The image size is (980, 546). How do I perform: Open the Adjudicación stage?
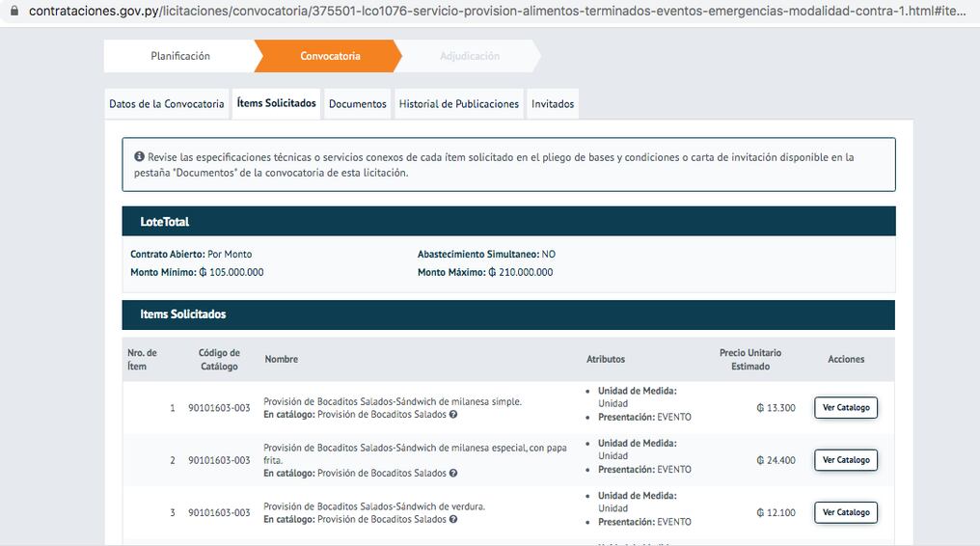[470, 56]
